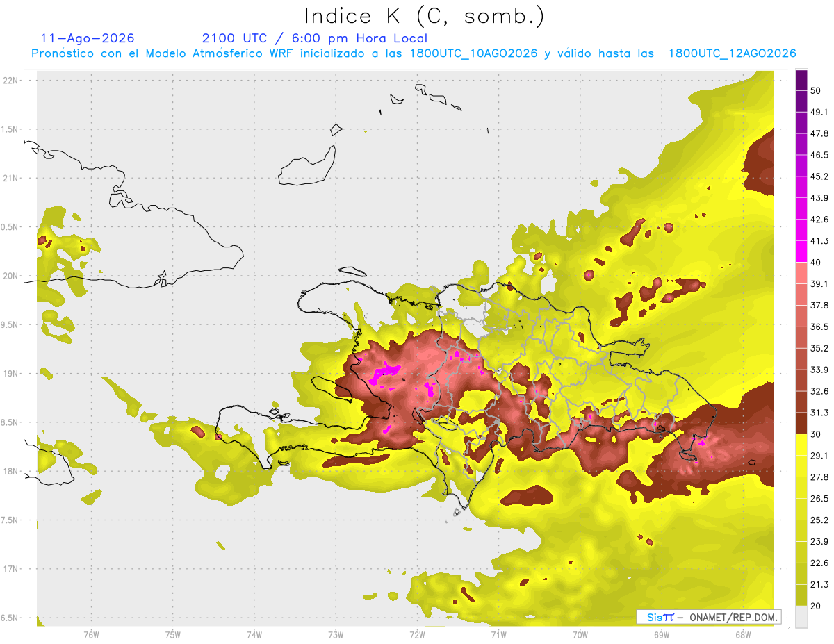Click the legend value "32.6"
The width and height of the screenshot is (834, 644).
tap(819, 391)
